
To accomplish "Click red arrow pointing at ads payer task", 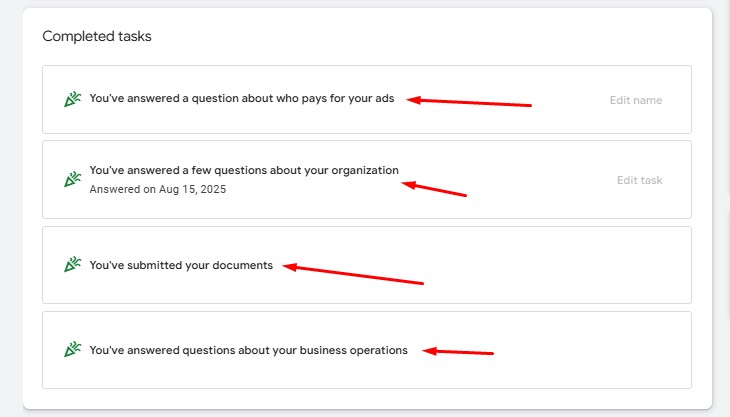I will (x=469, y=102).
